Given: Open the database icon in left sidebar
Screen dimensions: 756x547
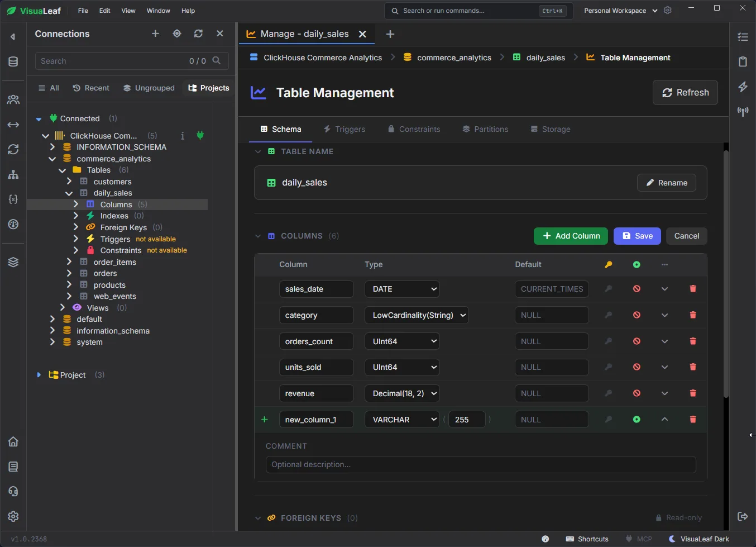Looking at the screenshot, I should pyautogui.click(x=13, y=61).
